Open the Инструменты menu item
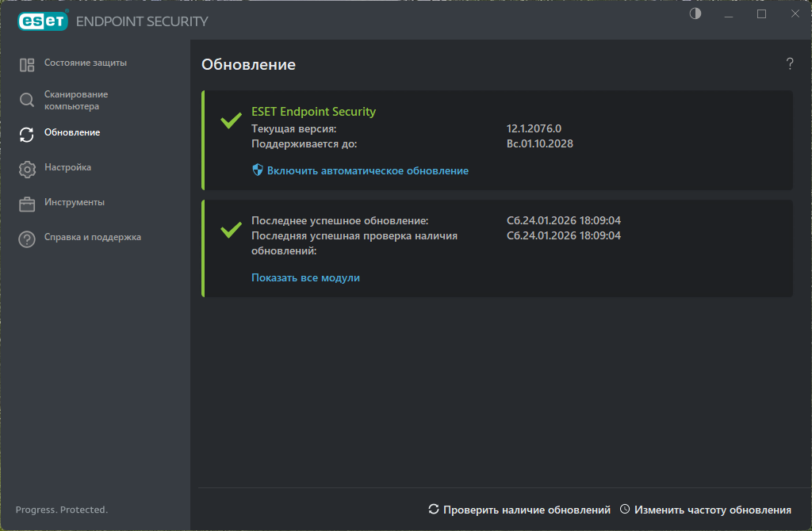The height and width of the screenshot is (531, 812). pos(75,202)
